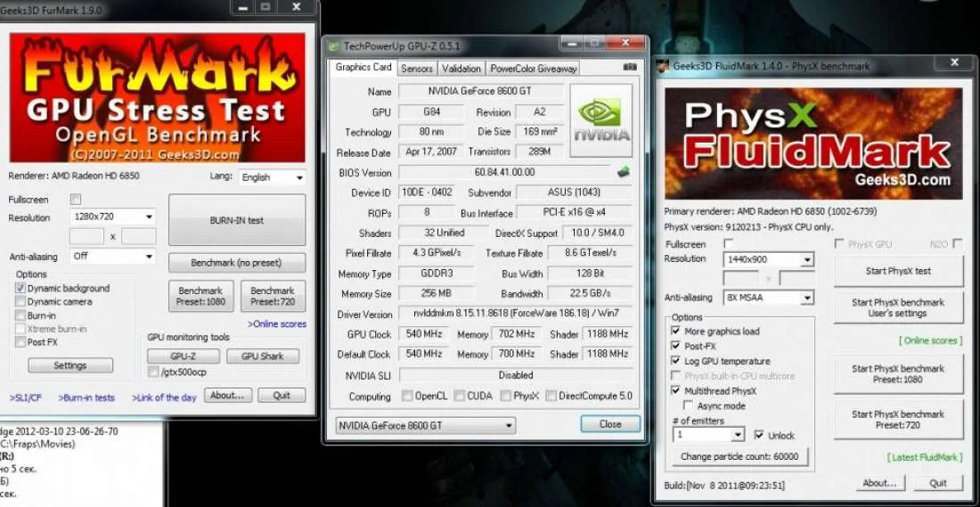Open number of emitters dropdown
This screenshot has width=980, height=507.
coord(709,435)
